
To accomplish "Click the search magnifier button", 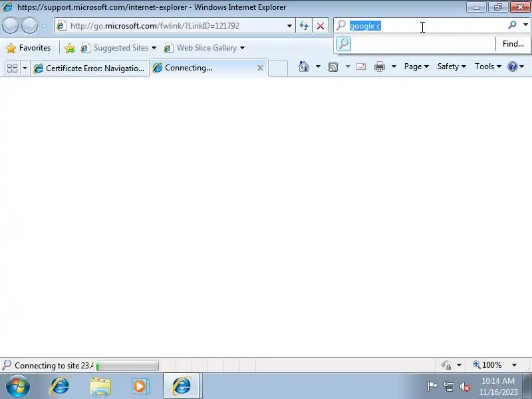I will pyautogui.click(x=512, y=25).
